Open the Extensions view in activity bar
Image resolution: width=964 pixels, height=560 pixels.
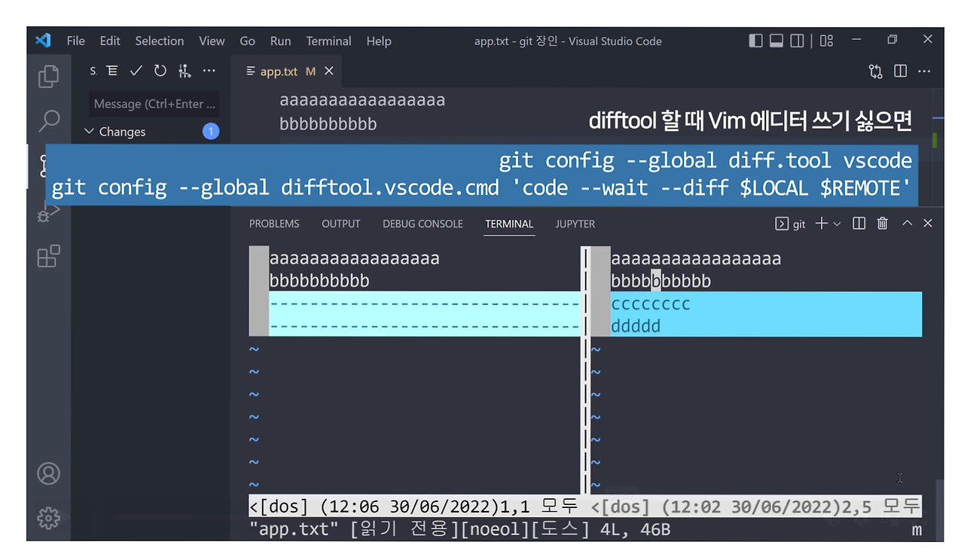pyautogui.click(x=49, y=256)
